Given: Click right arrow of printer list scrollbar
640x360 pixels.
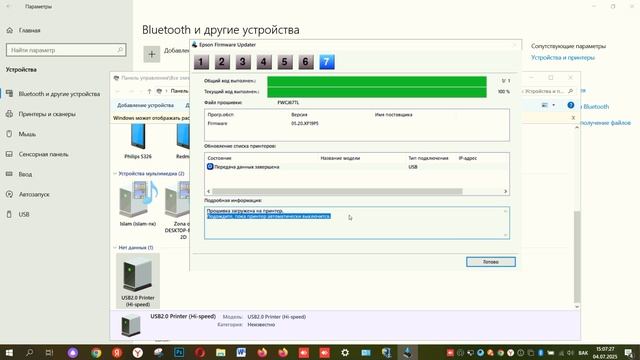Looking at the screenshot, I should click(505, 191).
